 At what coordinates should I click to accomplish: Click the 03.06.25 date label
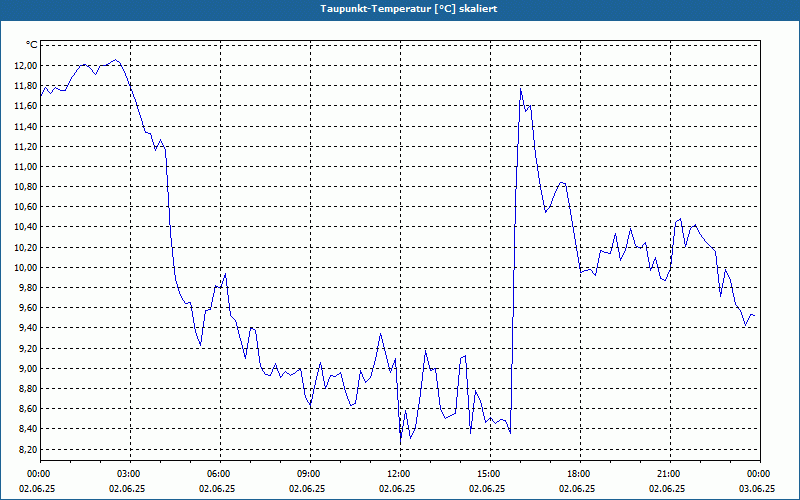[757, 489]
